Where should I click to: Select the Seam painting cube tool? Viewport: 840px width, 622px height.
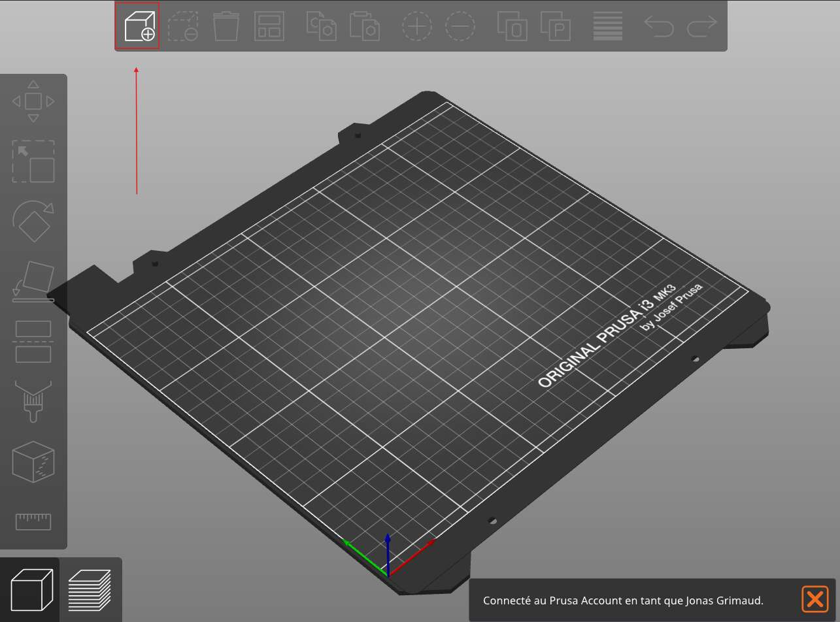pos(33,462)
